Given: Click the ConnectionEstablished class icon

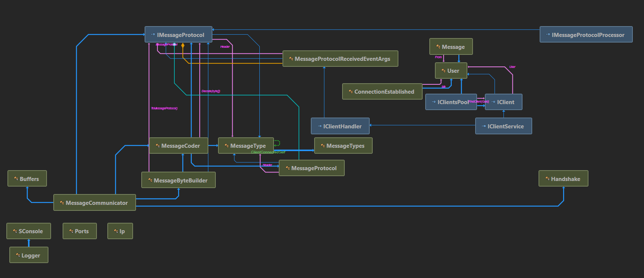Looking at the screenshot, I should [350, 91].
